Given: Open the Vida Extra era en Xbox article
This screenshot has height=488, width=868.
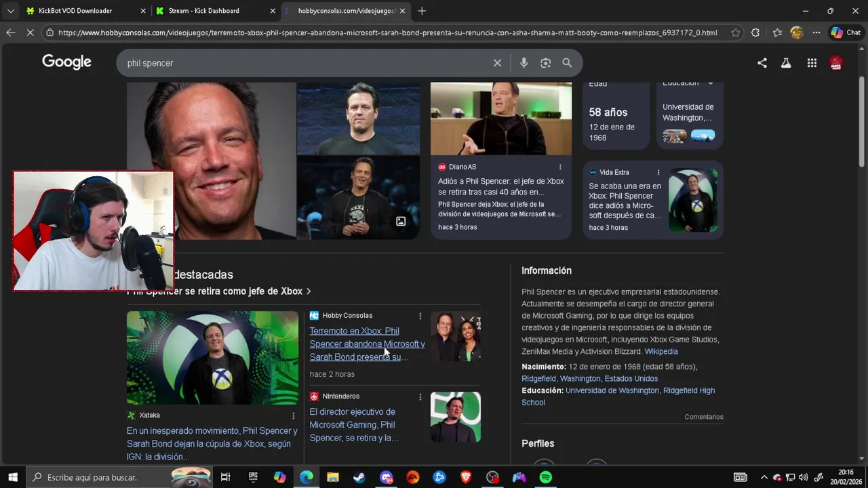Looking at the screenshot, I should click(625, 201).
